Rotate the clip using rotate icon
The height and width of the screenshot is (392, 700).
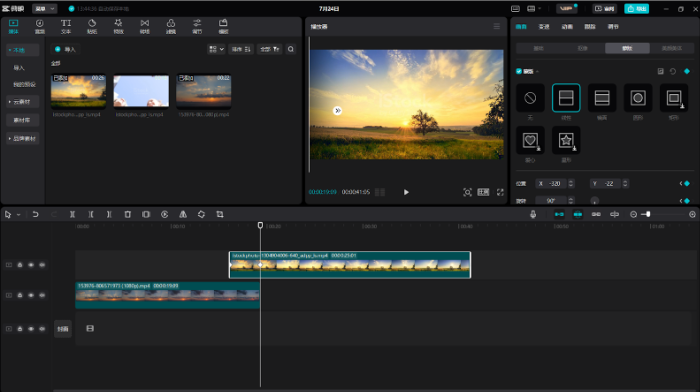click(x=201, y=214)
